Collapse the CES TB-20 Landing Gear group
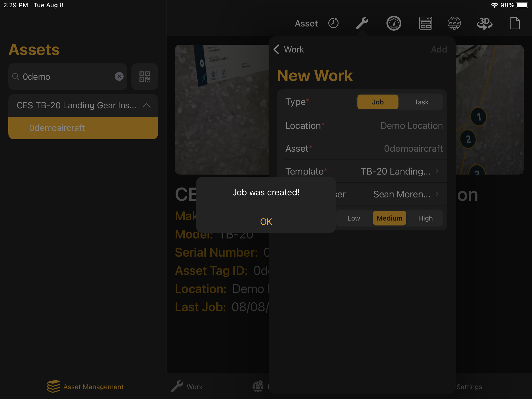Image resolution: width=532 pixels, height=399 pixels. (147, 105)
